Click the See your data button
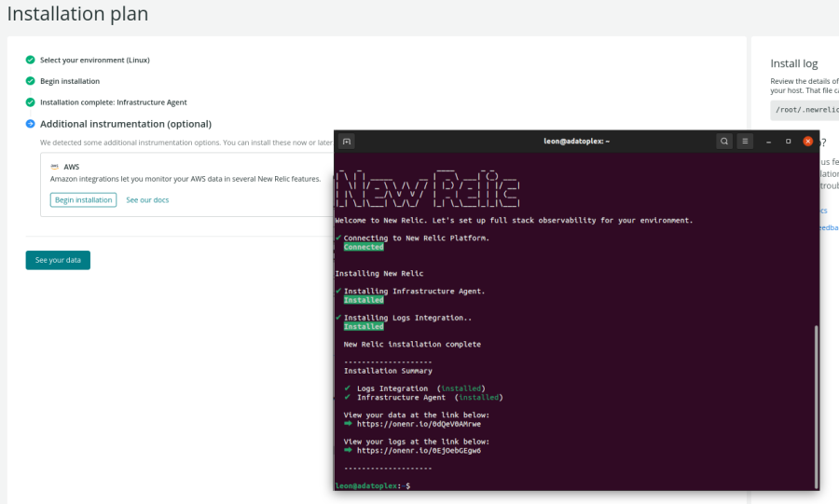Viewport: 839px width, 504px height. tap(58, 260)
